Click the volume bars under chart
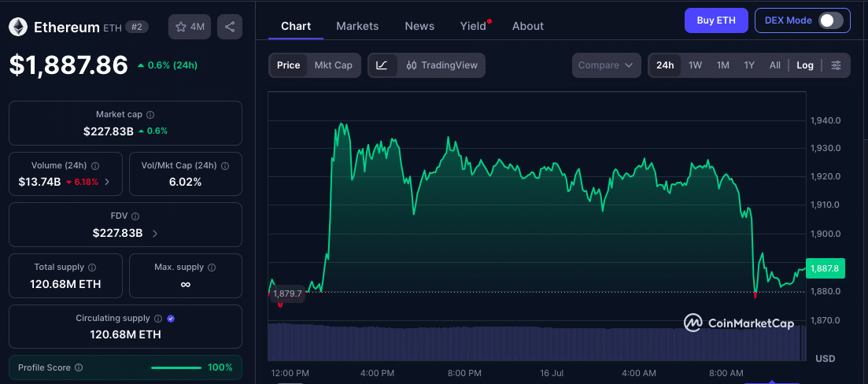 [537, 342]
